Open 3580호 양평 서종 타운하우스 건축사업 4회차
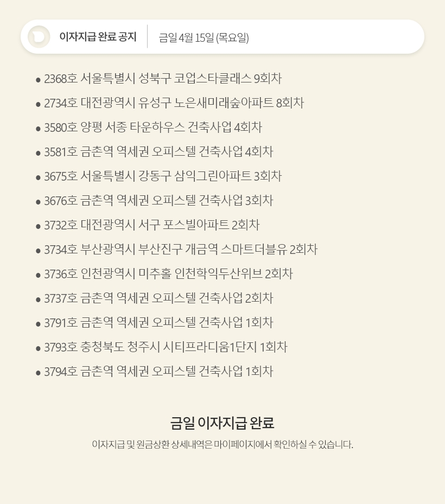 point(153,127)
